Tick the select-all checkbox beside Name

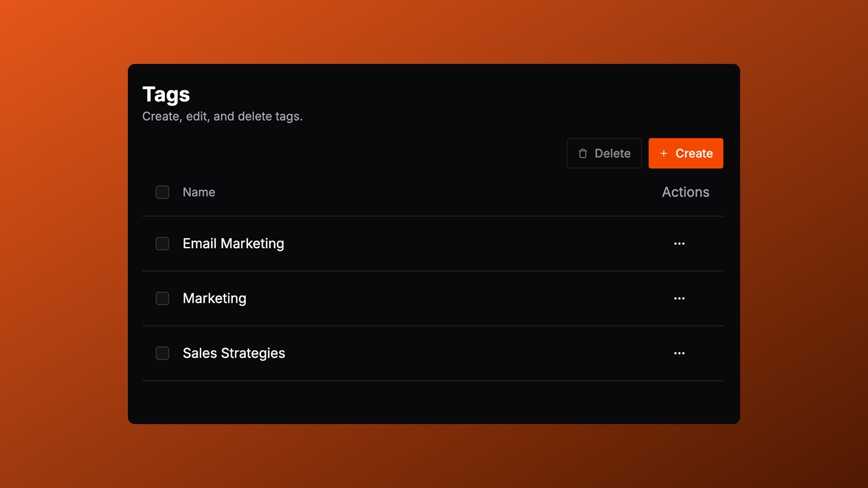coord(162,192)
